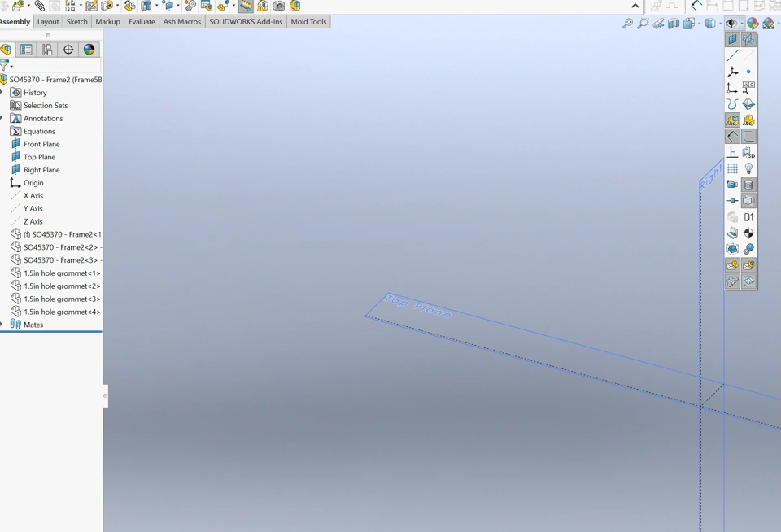Viewport: 781px width, 532px height.
Task: Select Front Plane in the tree
Action: pos(35,144)
